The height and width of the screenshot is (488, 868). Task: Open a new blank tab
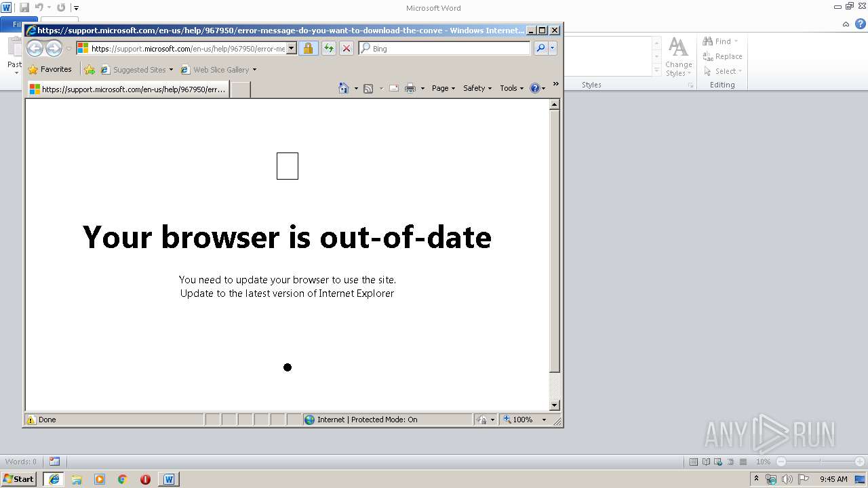[241, 89]
